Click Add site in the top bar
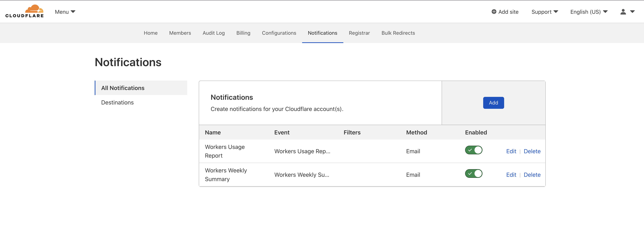 [x=508, y=12]
